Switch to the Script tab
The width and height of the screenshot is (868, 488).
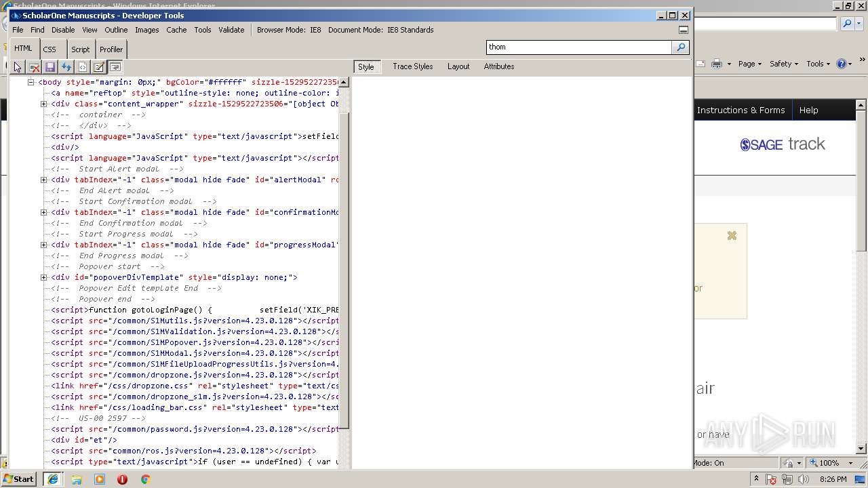(x=81, y=49)
